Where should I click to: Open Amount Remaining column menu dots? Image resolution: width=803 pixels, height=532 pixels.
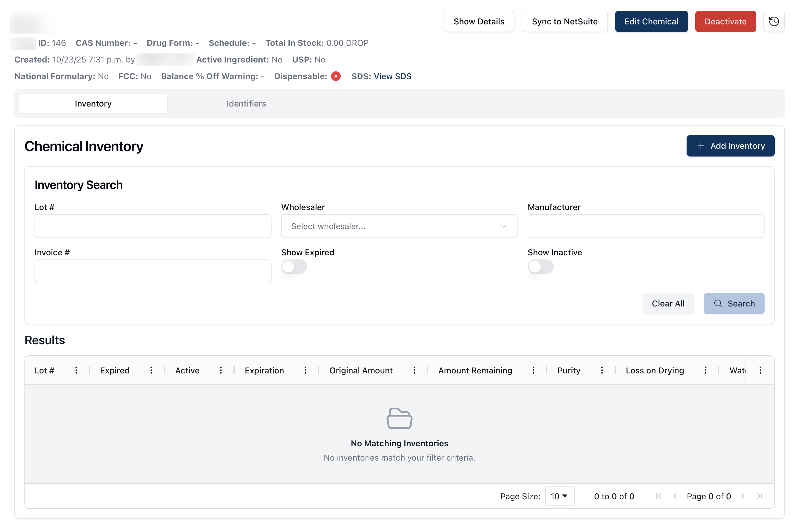[x=533, y=370]
